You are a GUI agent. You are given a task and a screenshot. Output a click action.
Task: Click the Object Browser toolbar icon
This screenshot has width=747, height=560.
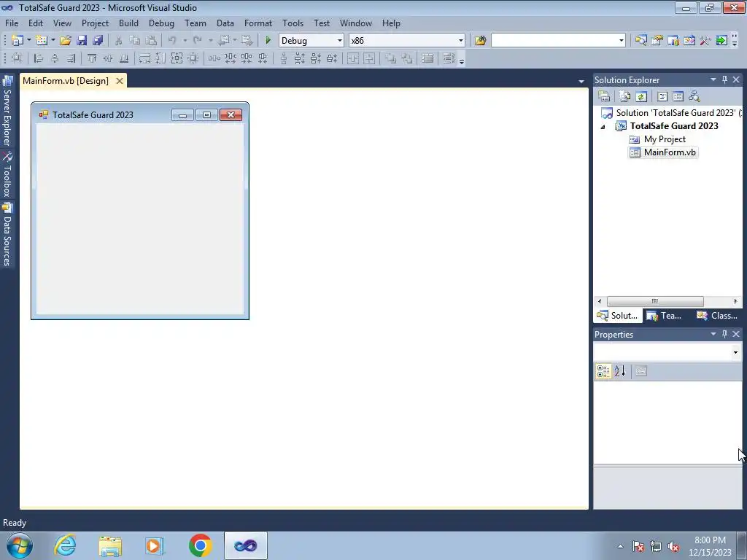(689, 41)
